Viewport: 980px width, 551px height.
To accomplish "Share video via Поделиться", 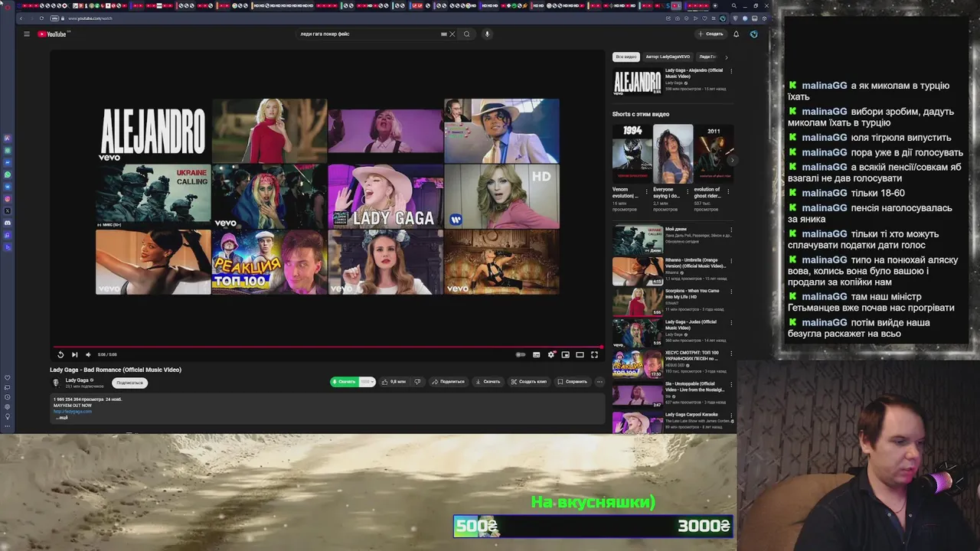I will pyautogui.click(x=449, y=381).
